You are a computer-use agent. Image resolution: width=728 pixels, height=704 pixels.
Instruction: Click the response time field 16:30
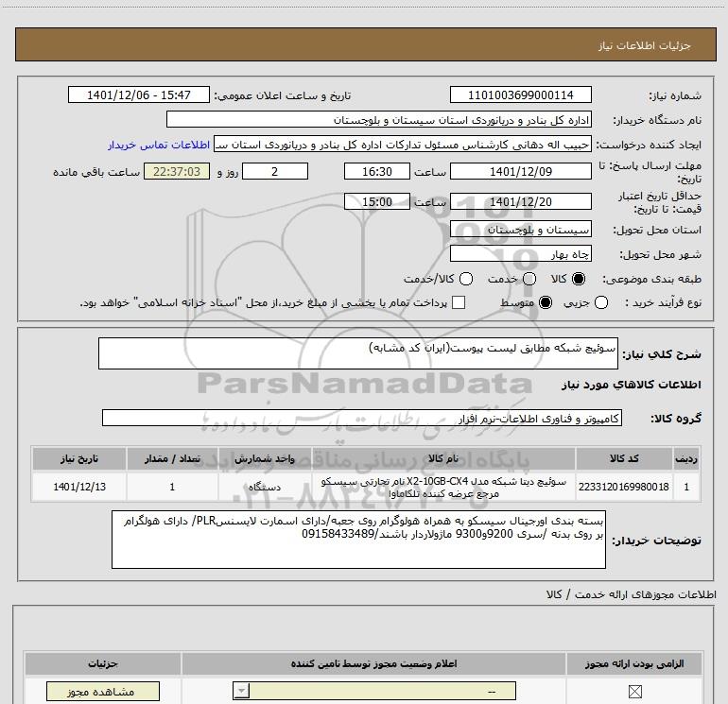pyautogui.click(x=377, y=172)
